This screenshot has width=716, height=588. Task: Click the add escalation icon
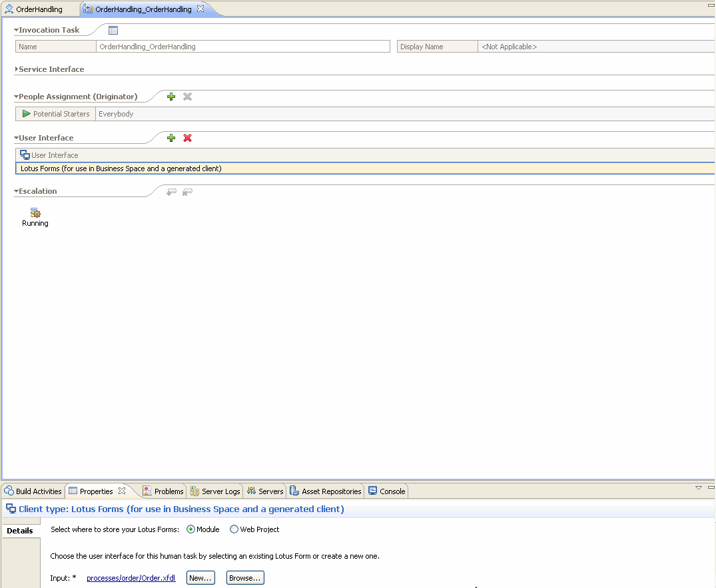coord(171,192)
